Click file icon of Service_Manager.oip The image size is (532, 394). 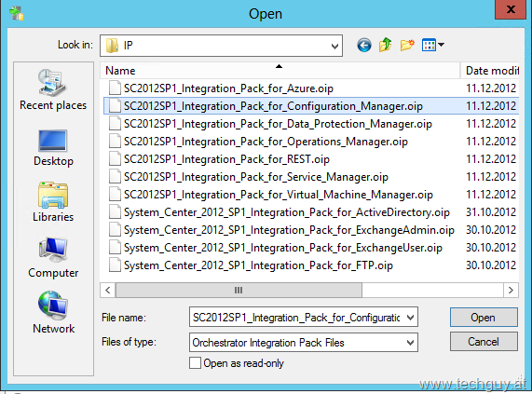point(115,177)
